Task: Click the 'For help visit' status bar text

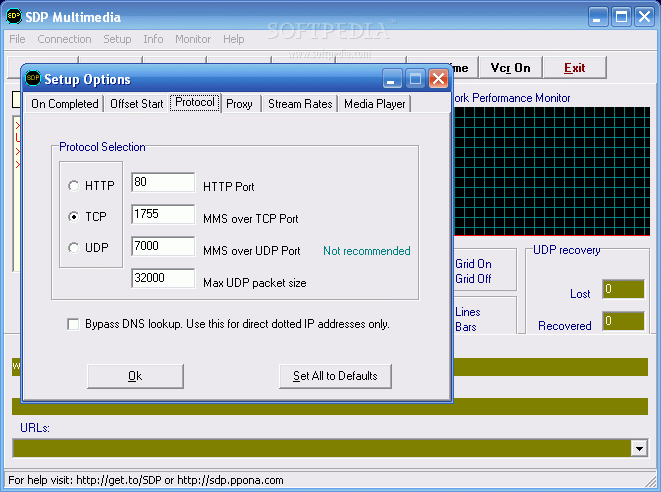Action: pyautogui.click(x=146, y=480)
